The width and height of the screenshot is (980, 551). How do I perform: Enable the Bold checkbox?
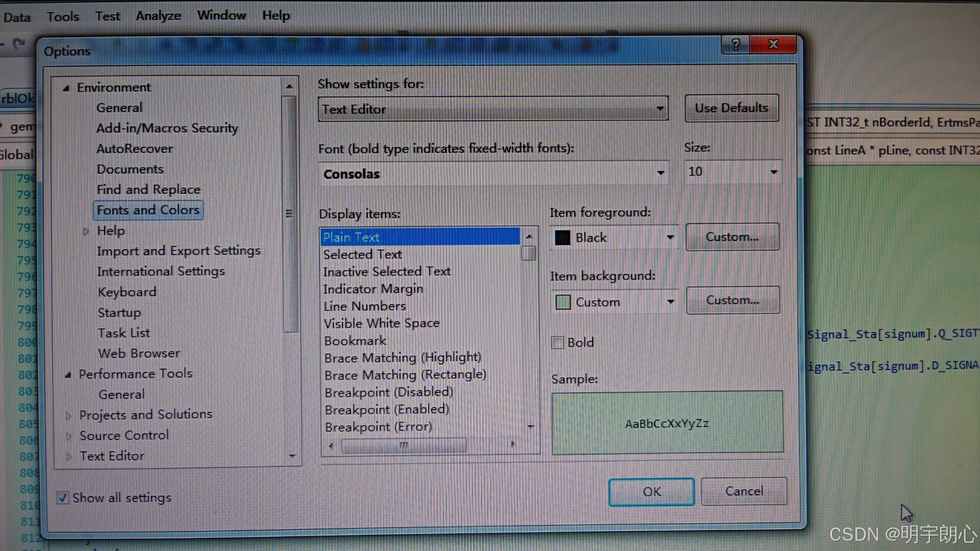click(557, 342)
